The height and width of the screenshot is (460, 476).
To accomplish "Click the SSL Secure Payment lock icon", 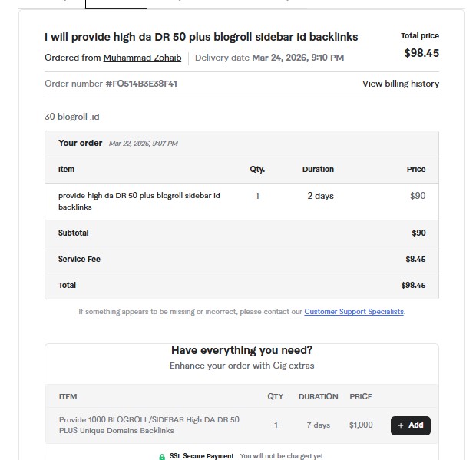I will pos(162,456).
